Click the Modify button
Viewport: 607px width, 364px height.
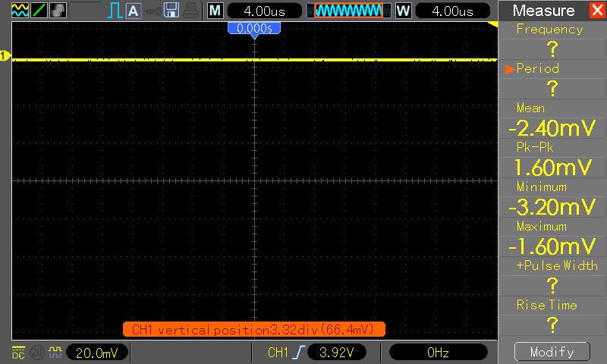point(552,352)
